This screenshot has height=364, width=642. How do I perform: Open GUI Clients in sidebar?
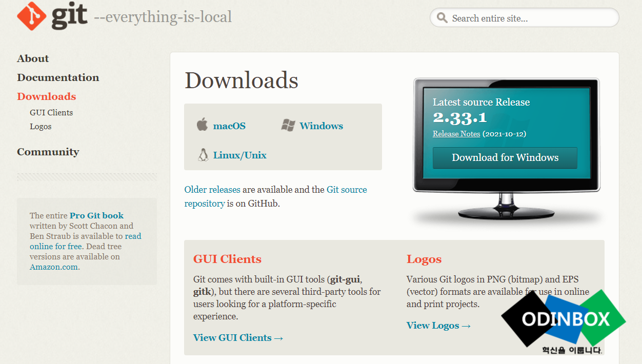point(51,112)
